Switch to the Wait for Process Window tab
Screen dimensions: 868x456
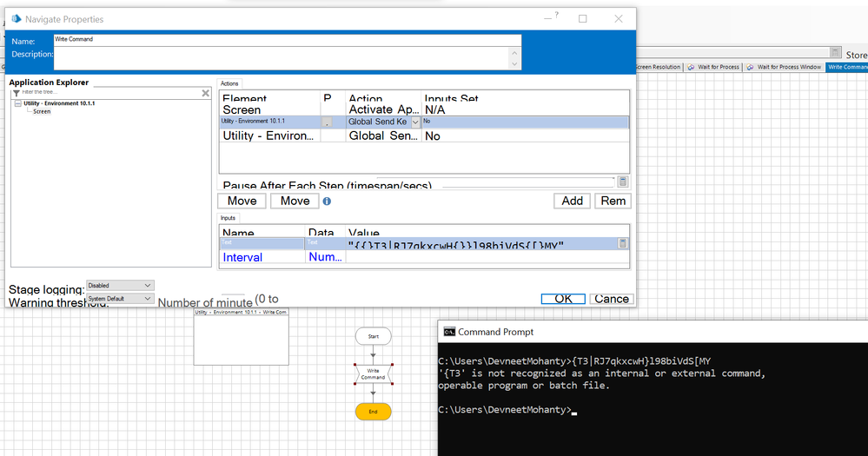coord(784,67)
